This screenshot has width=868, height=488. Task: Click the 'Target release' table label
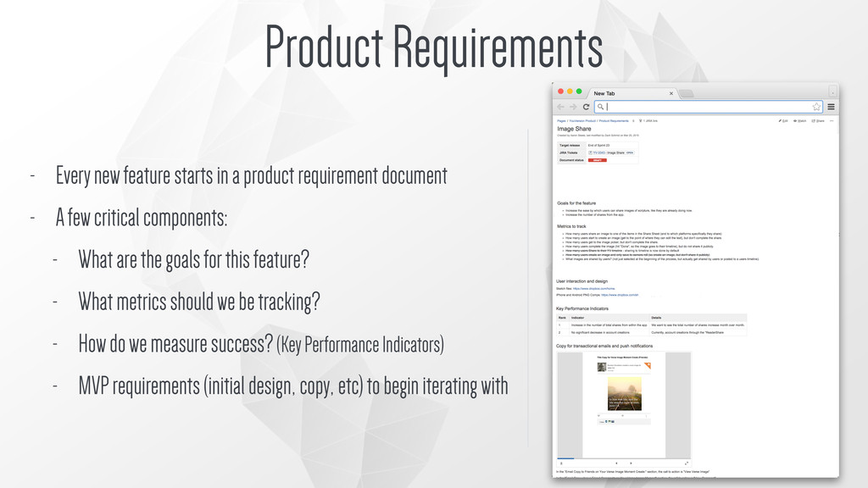570,146
